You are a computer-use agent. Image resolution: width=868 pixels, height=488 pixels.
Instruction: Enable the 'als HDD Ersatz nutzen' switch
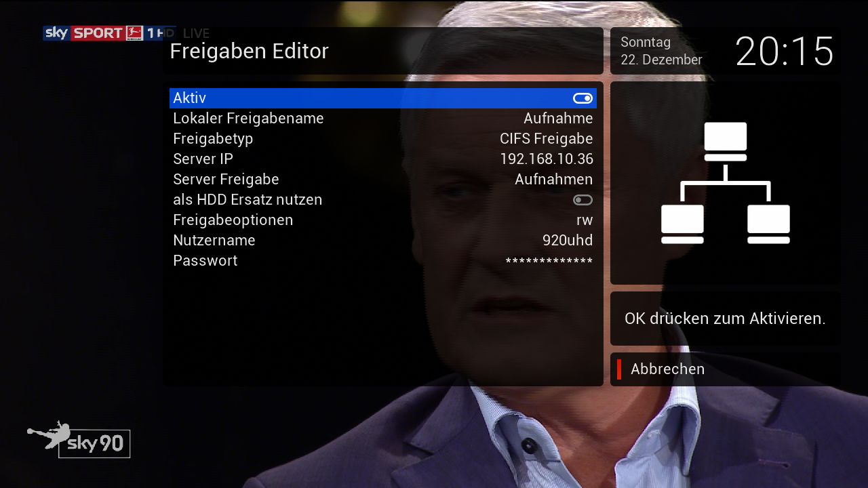point(583,200)
